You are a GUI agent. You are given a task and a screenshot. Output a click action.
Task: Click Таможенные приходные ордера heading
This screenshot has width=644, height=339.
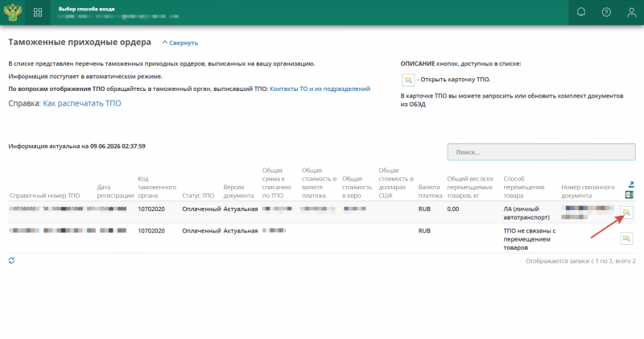[x=80, y=42]
